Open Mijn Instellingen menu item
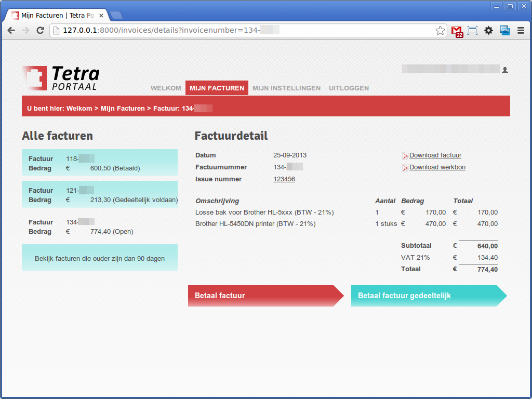 pos(286,88)
